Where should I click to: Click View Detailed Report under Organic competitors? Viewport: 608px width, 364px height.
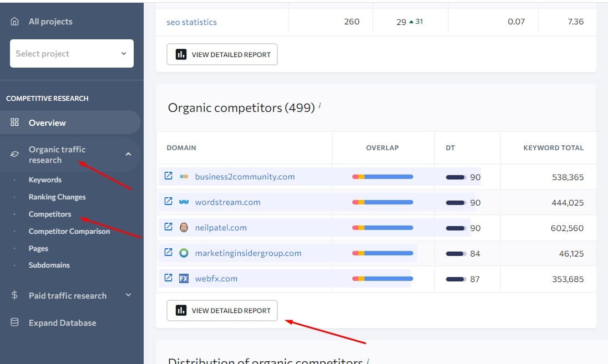[222, 310]
